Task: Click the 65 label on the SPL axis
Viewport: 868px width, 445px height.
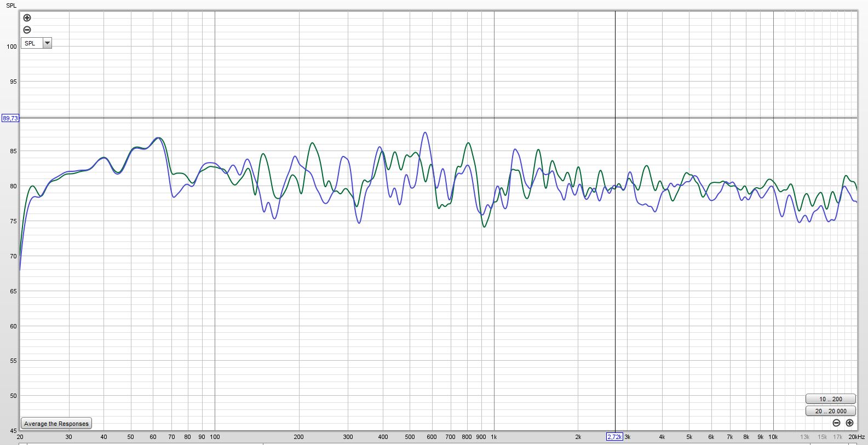Action: (x=13, y=291)
